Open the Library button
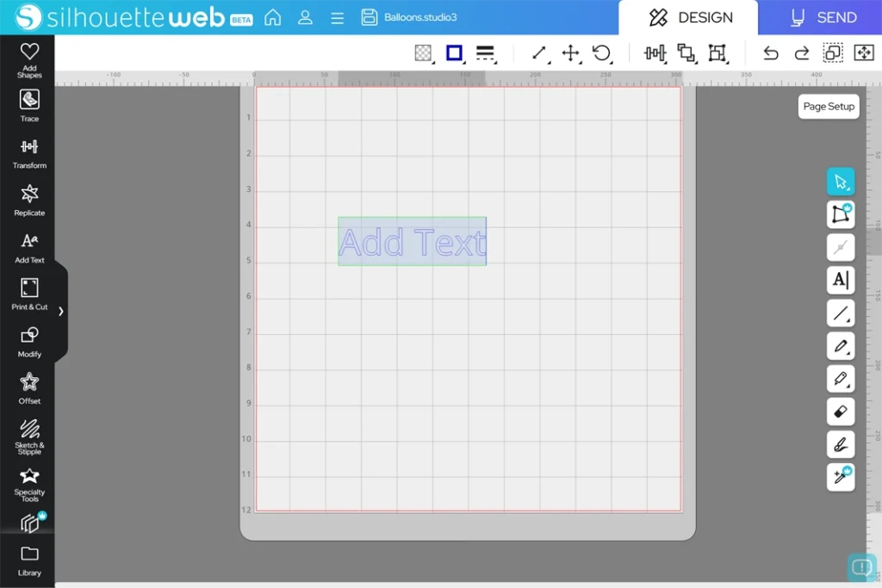 pyautogui.click(x=29, y=560)
